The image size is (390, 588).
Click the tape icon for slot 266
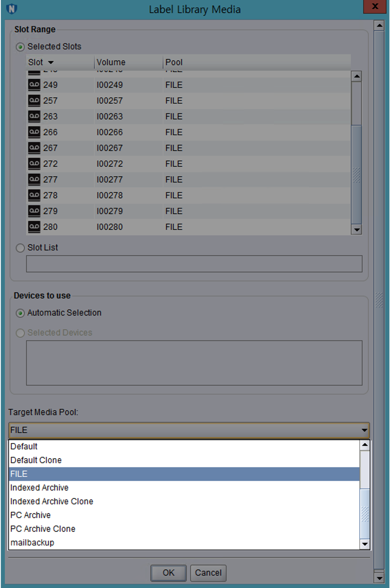point(34,132)
